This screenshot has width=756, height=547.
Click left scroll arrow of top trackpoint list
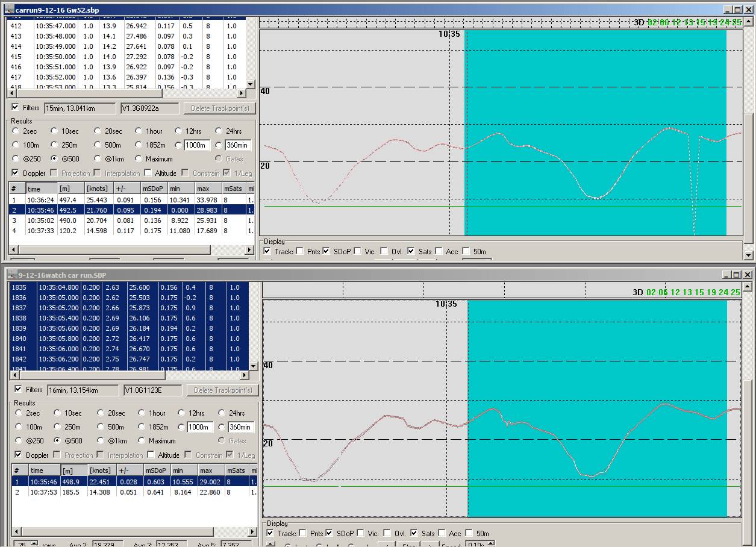point(11,93)
